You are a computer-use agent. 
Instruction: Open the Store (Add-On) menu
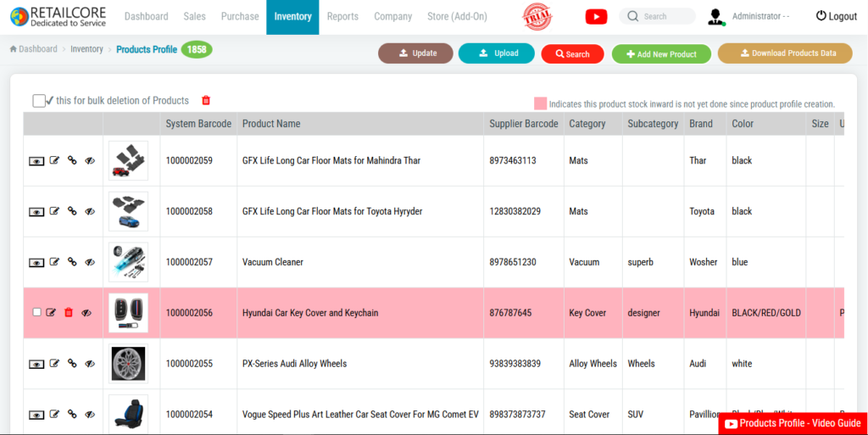point(457,17)
